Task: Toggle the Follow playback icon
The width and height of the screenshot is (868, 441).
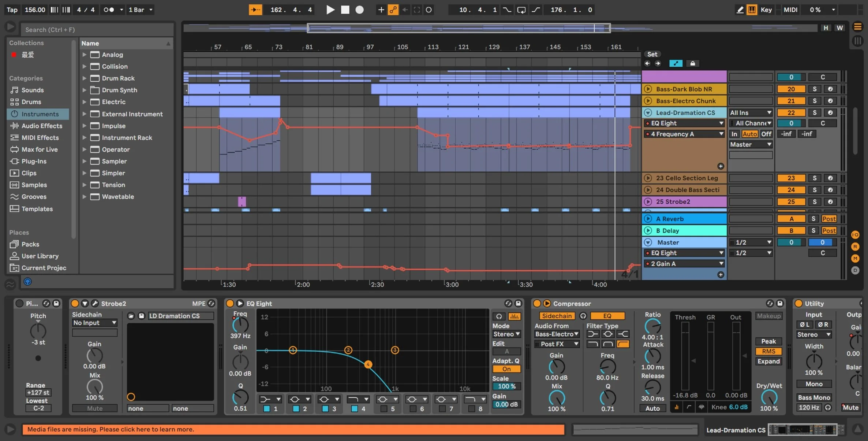Action: (x=255, y=10)
